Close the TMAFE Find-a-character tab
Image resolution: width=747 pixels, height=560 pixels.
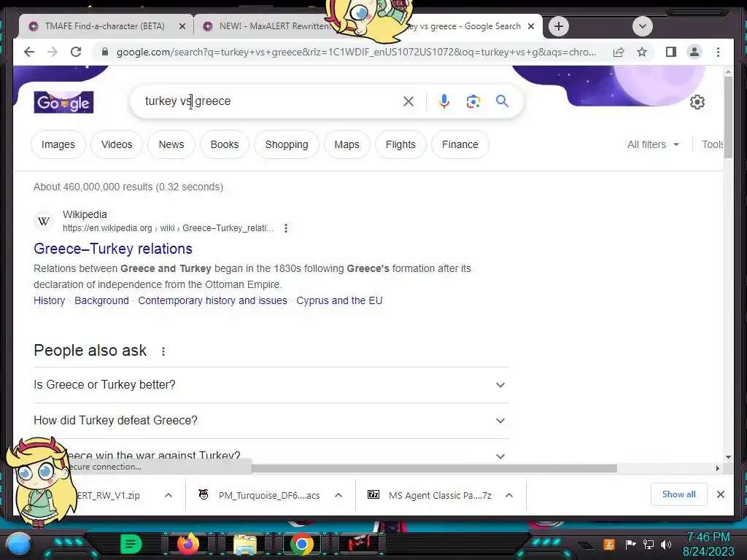[x=182, y=27]
